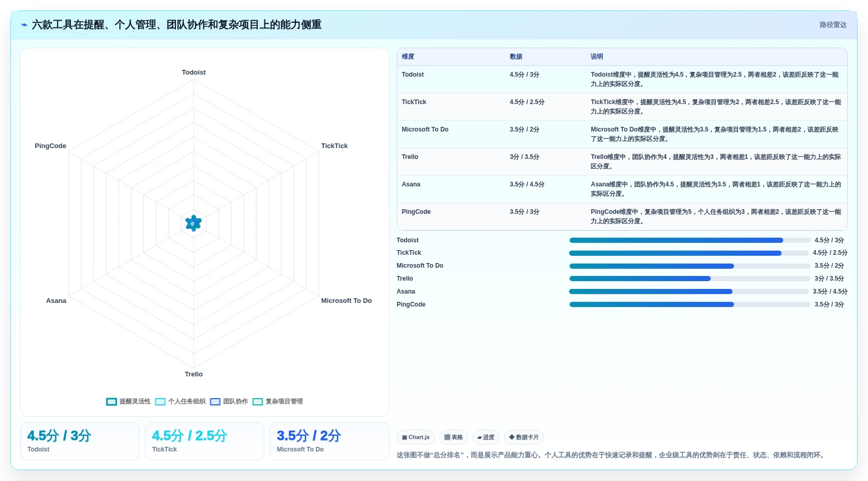Click the 4.5分 / 2.5分 value after TickTick bar
This screenshot has height=481, width=868.
[830, 253]
